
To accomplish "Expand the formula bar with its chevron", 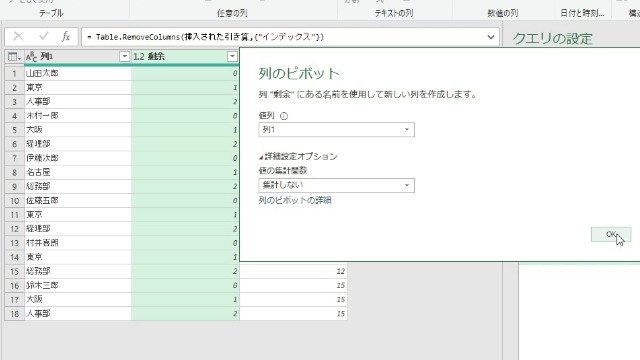I will pos(491,37).
